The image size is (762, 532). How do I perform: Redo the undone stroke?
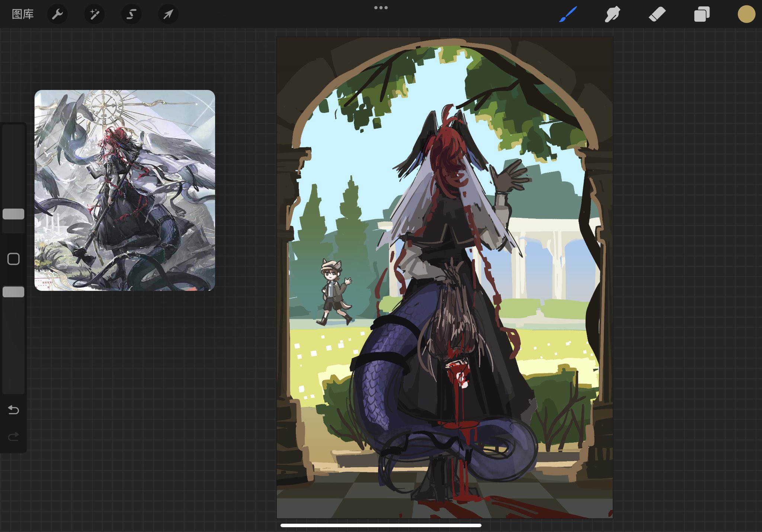point(13,436)
